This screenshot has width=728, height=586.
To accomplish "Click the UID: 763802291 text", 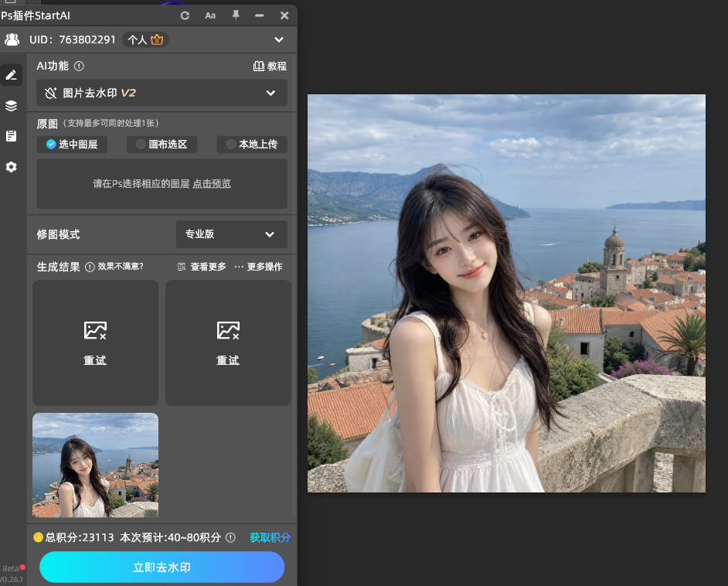I will point(73,39).
